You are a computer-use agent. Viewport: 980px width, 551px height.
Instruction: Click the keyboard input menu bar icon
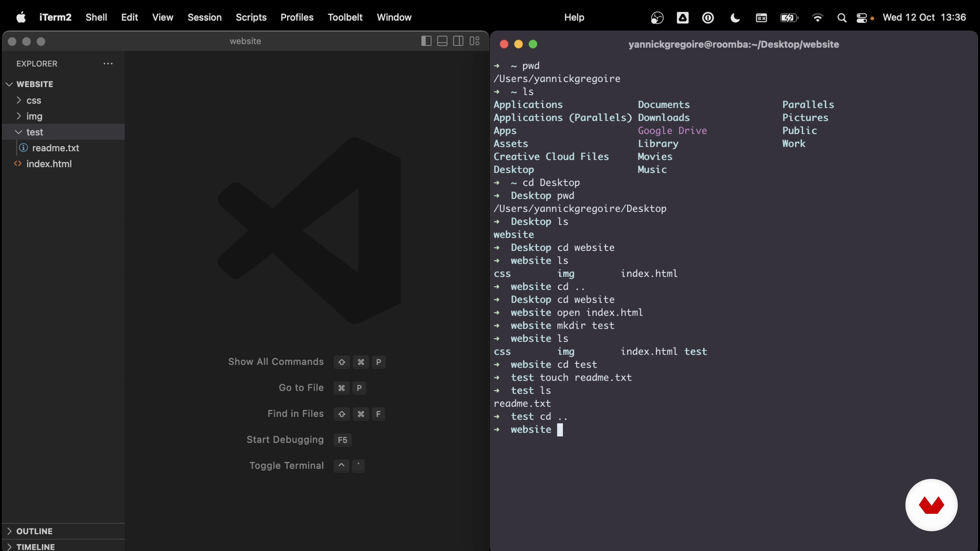click(761, 18)
